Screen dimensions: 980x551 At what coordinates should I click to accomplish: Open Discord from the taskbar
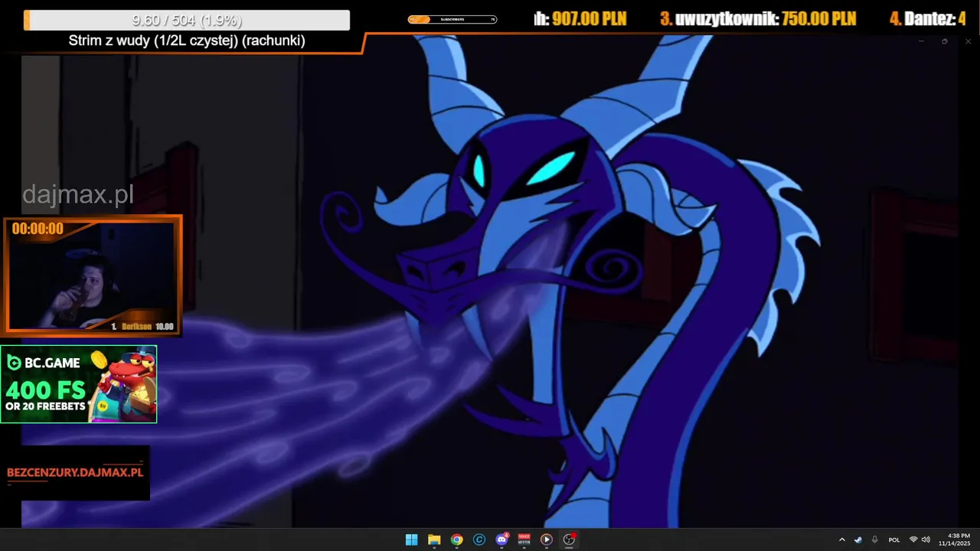(x=501, y=540)
